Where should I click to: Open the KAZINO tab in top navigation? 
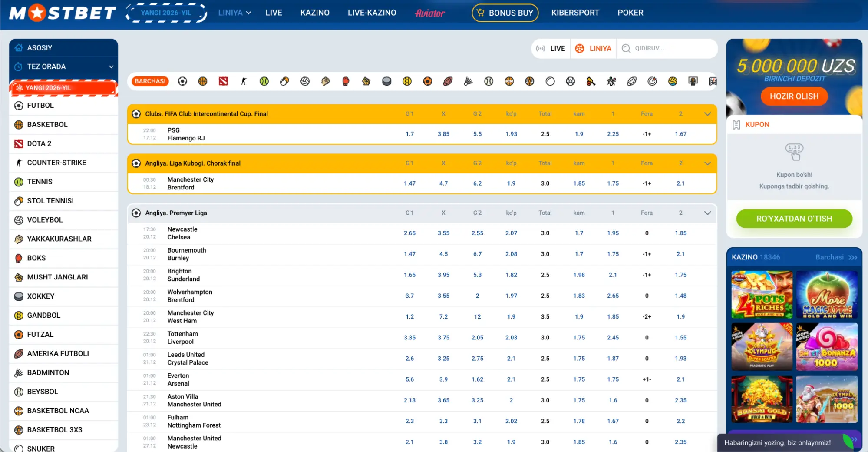[314, 13]
